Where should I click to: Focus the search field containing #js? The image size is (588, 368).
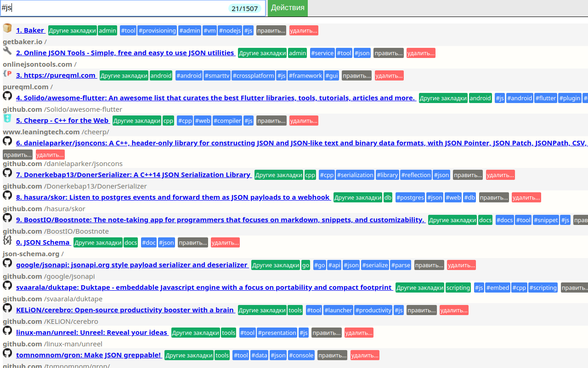point(133,8)
